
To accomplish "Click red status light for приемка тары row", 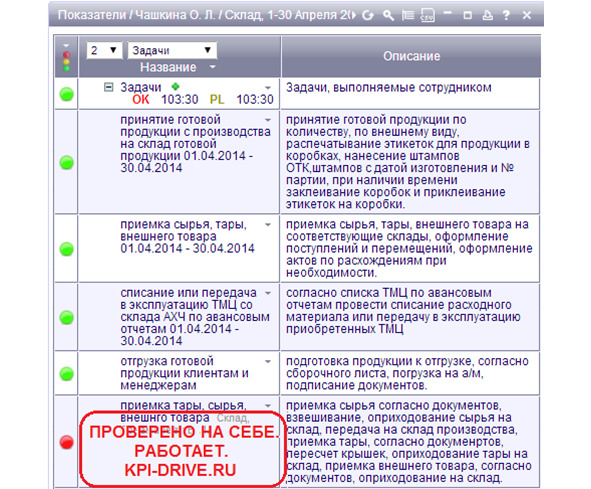I will (x=67, y=442).
